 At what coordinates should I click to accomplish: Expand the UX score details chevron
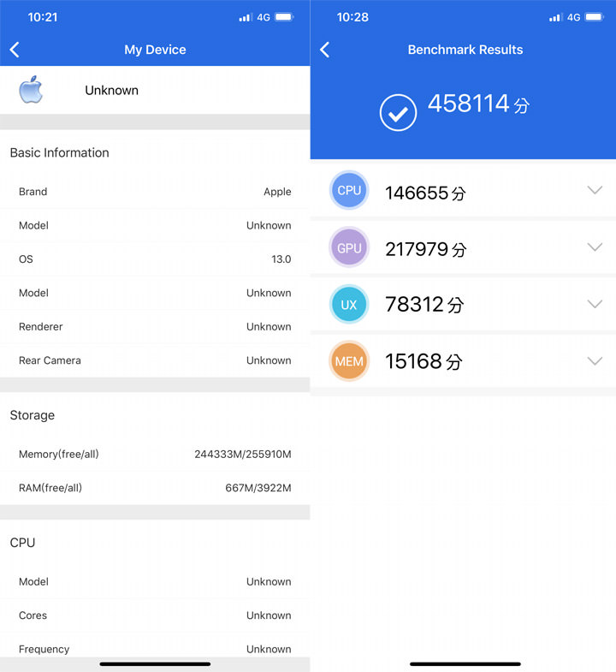(595, 304)
